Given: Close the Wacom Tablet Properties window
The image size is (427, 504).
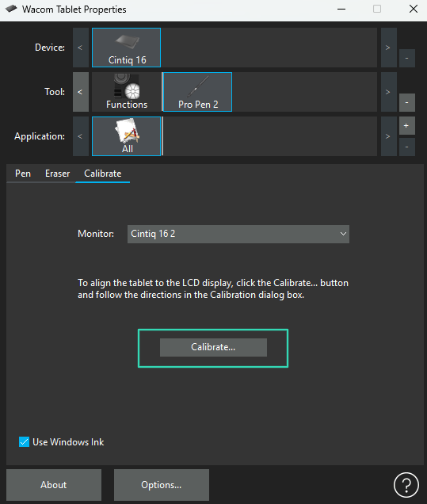Looking at the screenshot, I should coord(414,9).
